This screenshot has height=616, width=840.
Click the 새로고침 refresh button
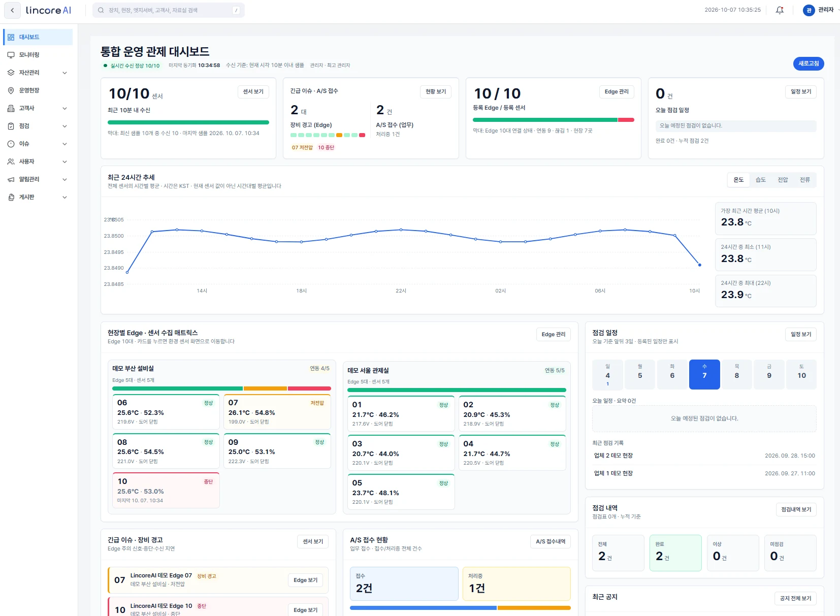[809, 63]
